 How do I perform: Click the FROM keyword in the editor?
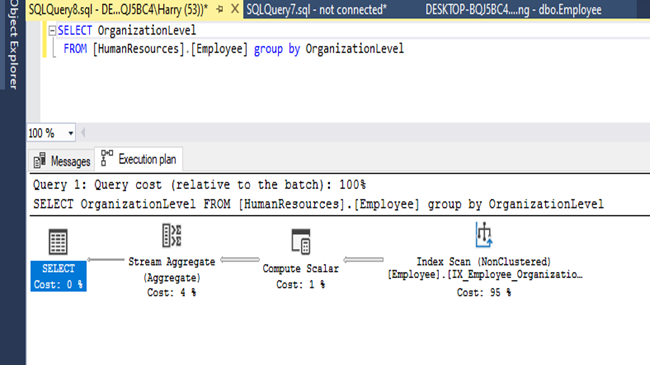[75, 49]
